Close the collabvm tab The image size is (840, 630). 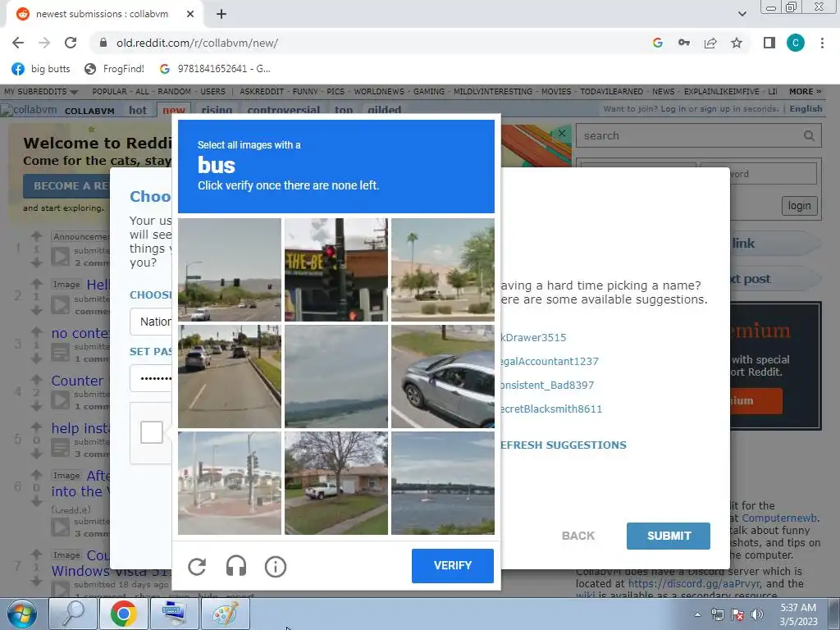(x=190, y=15)
